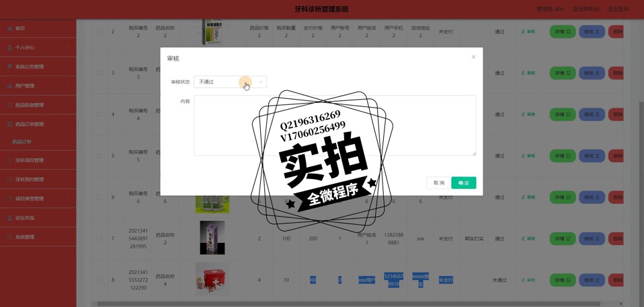Image resolution: width=644 pixels, height=307 pixels.
Task: Click the 审核 edit icon in row 7
Action: point(524,238)
